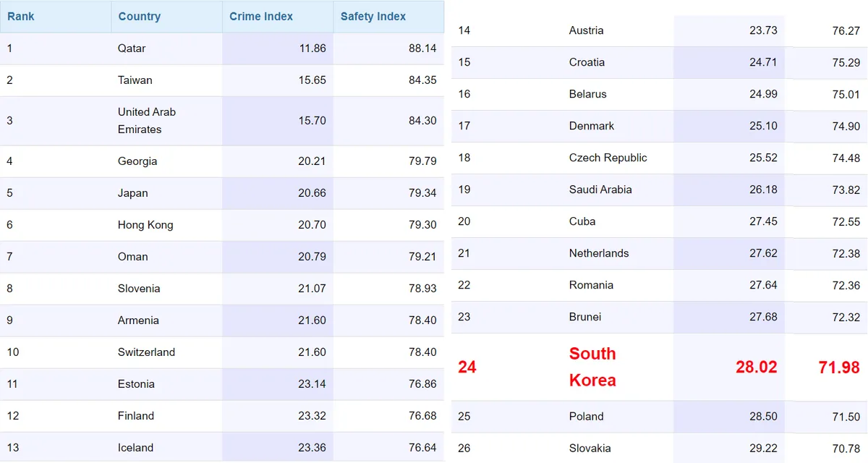Select the Netherlands row
Screen dimensions: 868x463
click(660, 253)
